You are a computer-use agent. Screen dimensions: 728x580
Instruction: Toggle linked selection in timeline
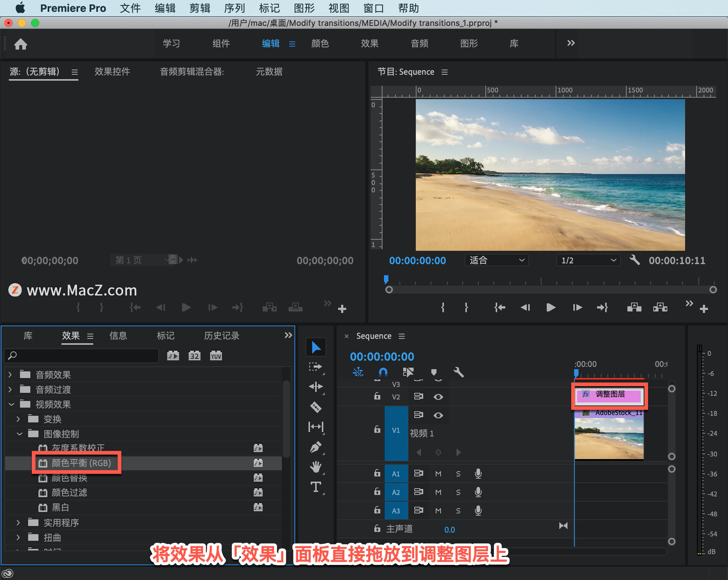[408, 372]
